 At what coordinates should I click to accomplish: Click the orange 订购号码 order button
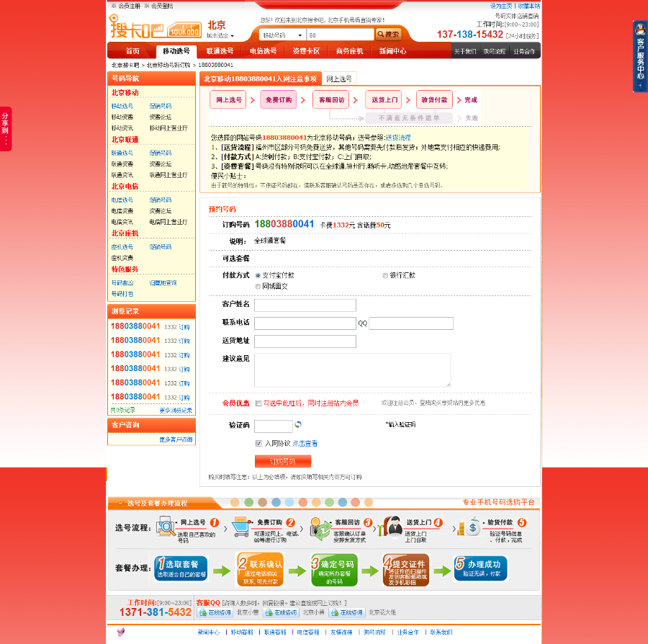(283, 460)
